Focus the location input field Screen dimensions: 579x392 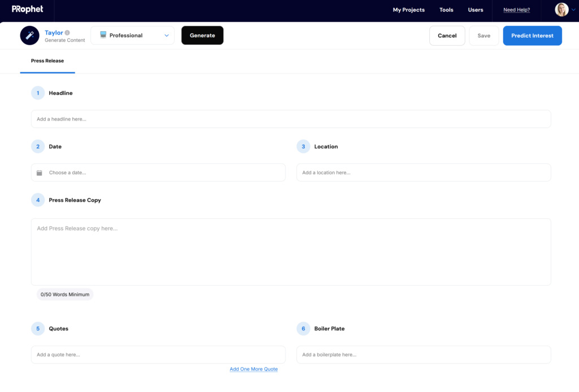(x=424, y=173)
